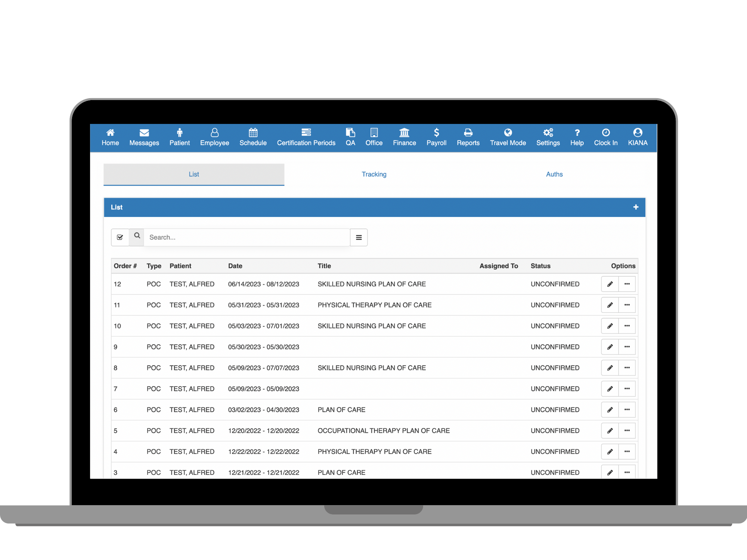Click into the Search input field
Screen dimensions: 747x560
coord(247,237)
